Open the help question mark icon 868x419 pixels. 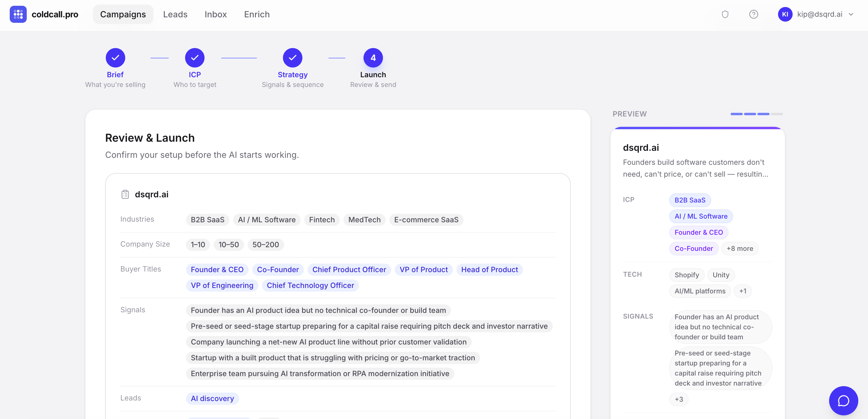(x=753, y=14)
